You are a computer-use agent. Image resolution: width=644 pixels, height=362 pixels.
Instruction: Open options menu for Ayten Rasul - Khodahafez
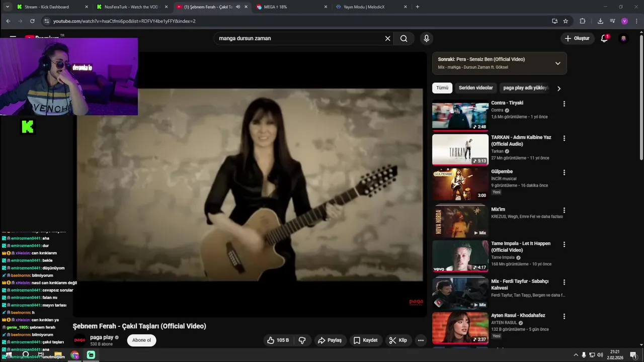[564, 316]
